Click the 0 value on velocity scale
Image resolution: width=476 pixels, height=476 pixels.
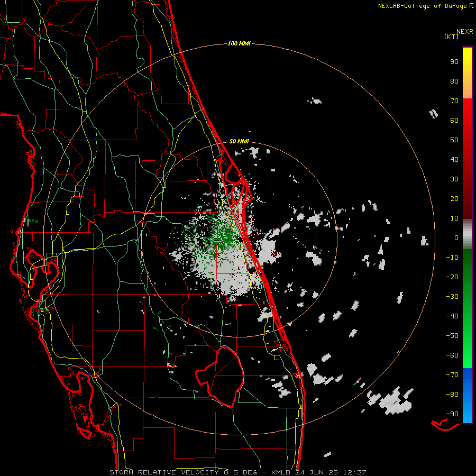456,238
